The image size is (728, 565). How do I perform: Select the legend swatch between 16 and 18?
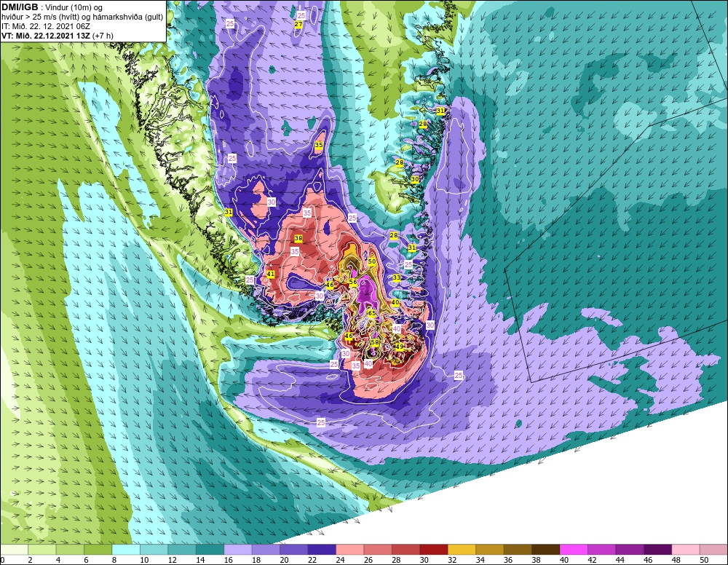tap(238, 550)
